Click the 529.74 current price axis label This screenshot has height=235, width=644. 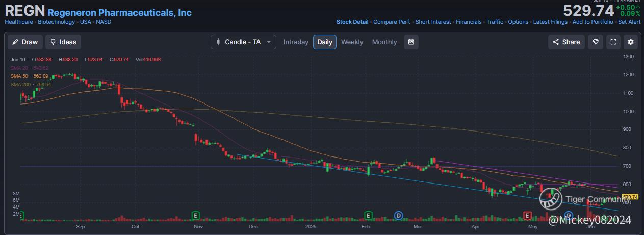pos(631,197)
